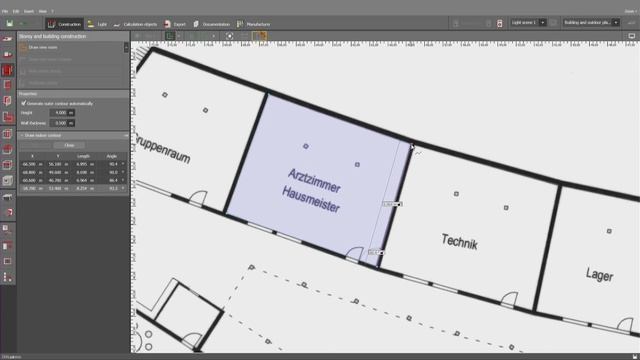Select the active storey construction sidebar icon
The height and width of the screenshot is (360, 640).
[7, 70]
